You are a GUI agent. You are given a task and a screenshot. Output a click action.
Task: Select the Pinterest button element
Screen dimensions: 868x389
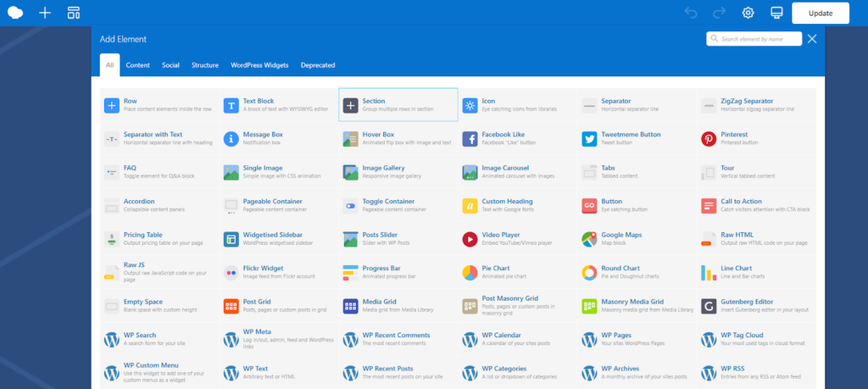757,138
